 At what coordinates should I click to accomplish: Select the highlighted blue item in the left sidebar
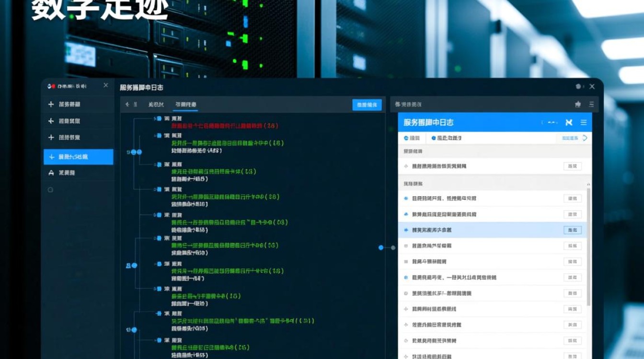(x=78, y=157)
